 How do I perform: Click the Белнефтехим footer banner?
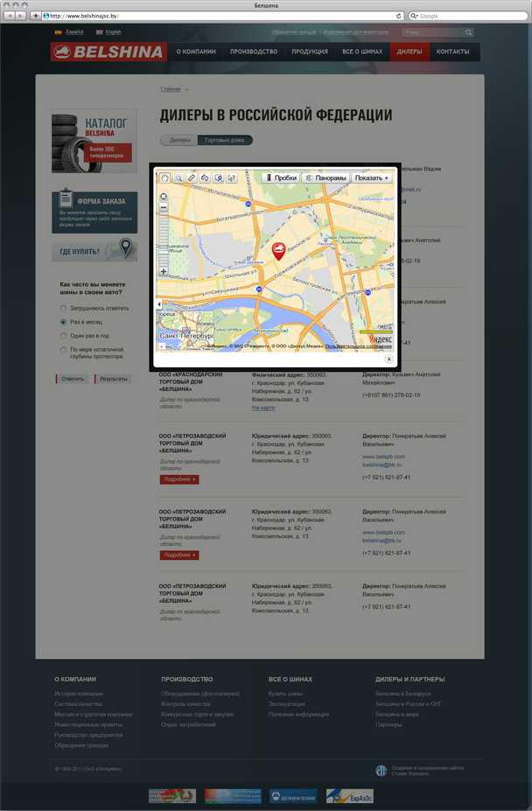pyautogui.click(x=293, y=796)
